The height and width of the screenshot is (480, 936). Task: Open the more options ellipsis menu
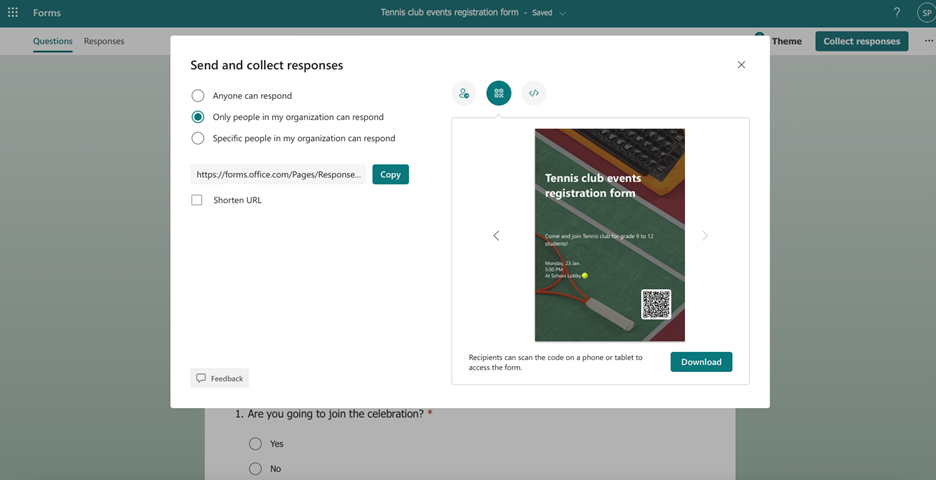click(929, 41)
